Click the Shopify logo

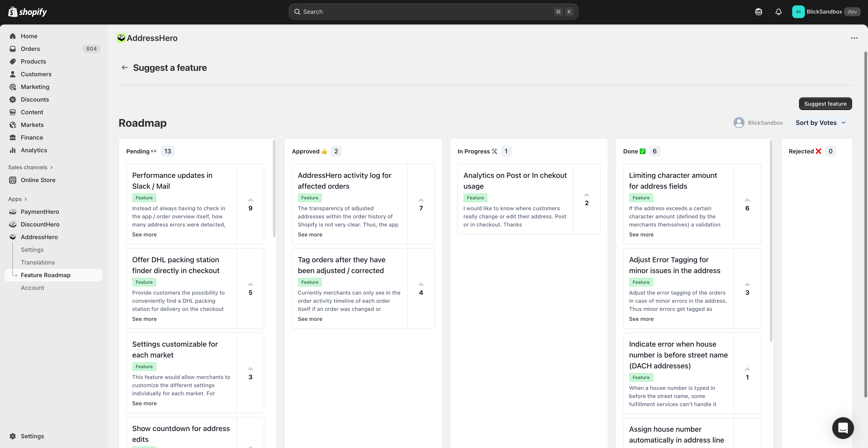click(27, 12)
